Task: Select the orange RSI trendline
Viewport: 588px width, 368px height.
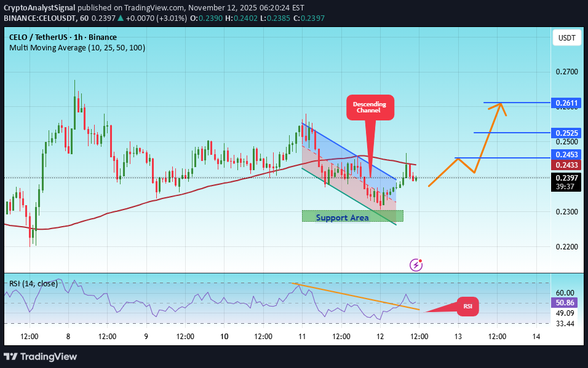Action: 357,297
